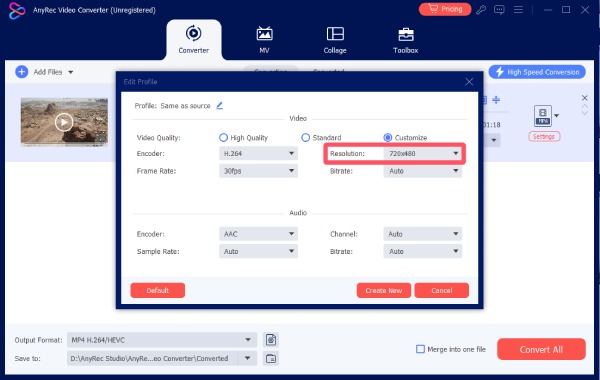Click the Create New button
The height and width of the screenshot is (380, 600).
coord(383,290)
